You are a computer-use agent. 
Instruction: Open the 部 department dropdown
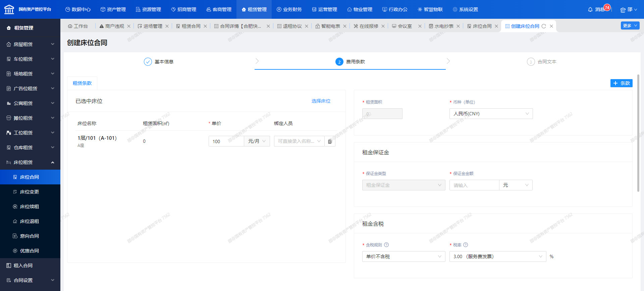[x=629, y=9]
